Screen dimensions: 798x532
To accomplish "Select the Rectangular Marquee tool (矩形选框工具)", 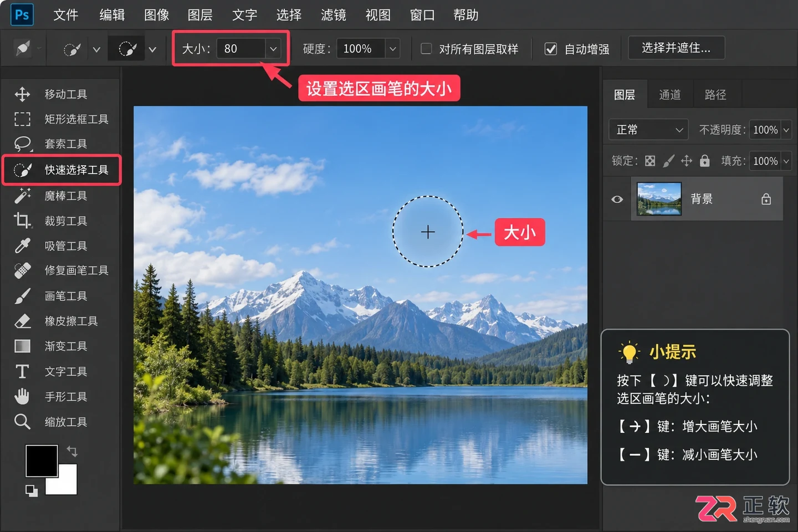I will coord(60,119).
